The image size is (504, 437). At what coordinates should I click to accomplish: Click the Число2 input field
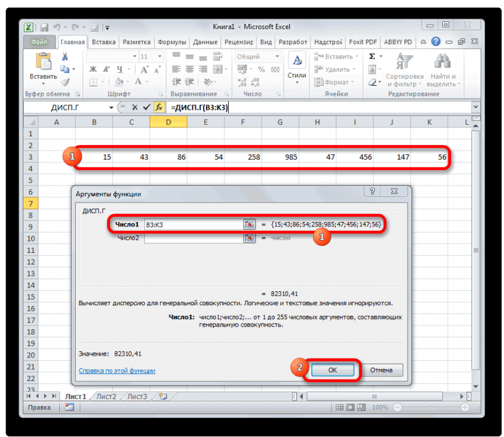pyautogui.click(x=194, y=238)
